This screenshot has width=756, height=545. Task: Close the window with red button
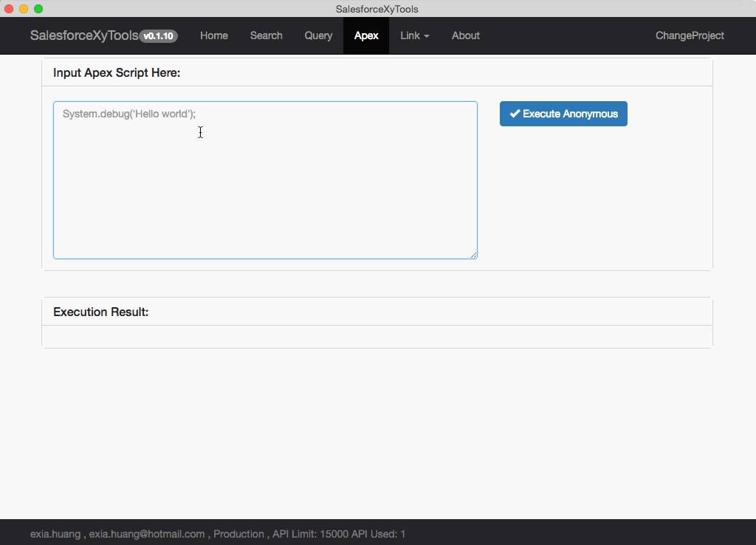(9, 9)
